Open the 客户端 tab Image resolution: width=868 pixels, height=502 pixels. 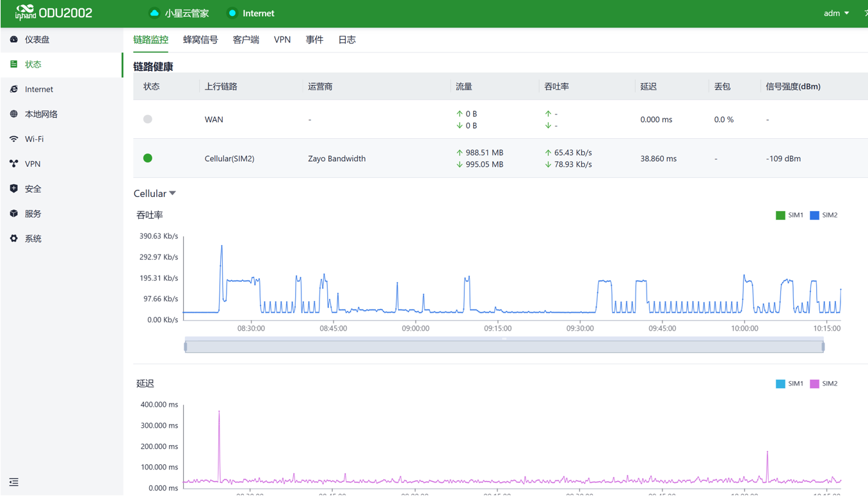click(x=246, y=40)
